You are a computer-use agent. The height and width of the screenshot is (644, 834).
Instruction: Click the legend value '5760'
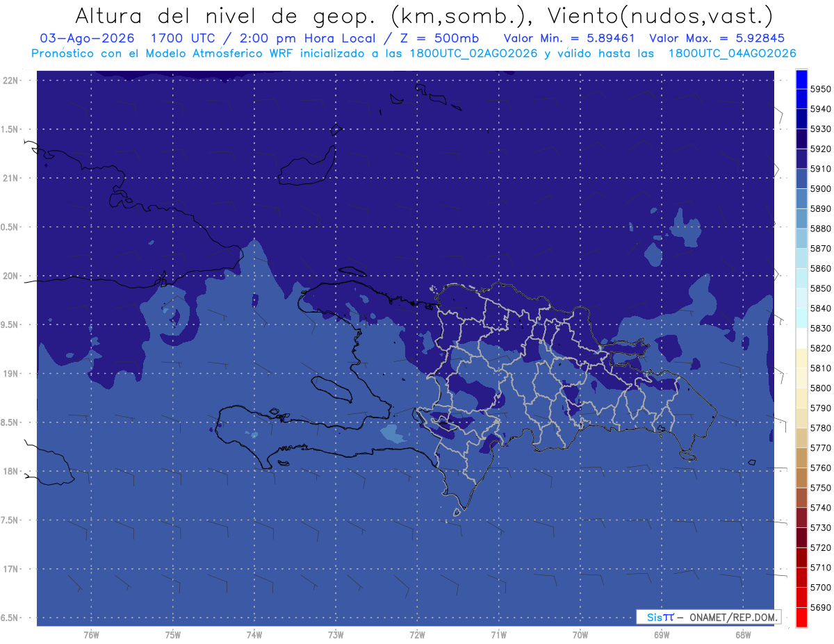[x=821, y=468]
